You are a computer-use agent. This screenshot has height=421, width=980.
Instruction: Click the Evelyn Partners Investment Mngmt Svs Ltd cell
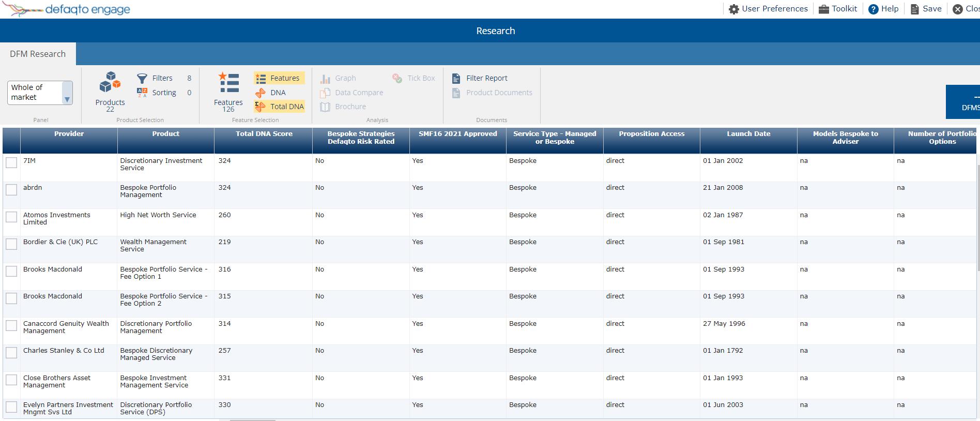click(69, 409)
